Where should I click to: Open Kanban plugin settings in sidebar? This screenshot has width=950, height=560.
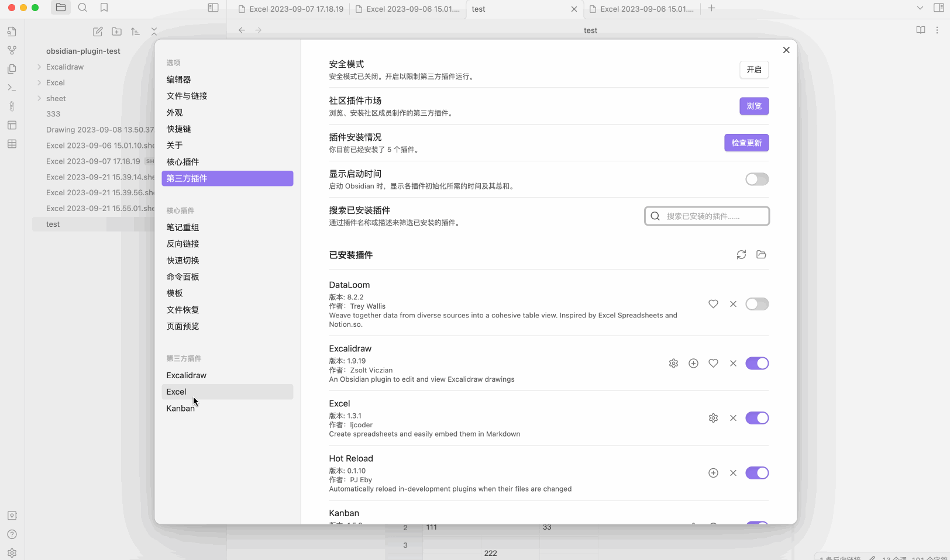click(x=227, y=408)
